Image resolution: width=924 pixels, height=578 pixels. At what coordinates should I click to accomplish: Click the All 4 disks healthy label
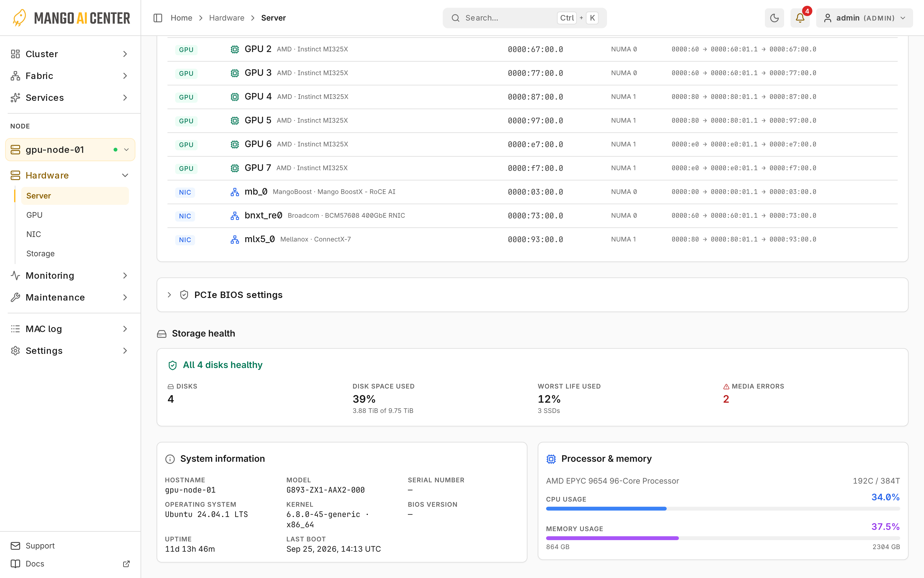[x=223, y=365]
